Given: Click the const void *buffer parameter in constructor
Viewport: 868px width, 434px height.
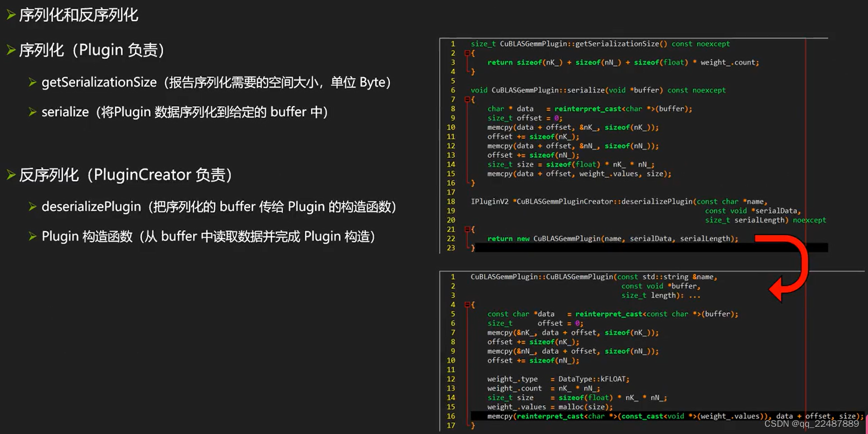Looking at the screenshot, I should point(661,286).
